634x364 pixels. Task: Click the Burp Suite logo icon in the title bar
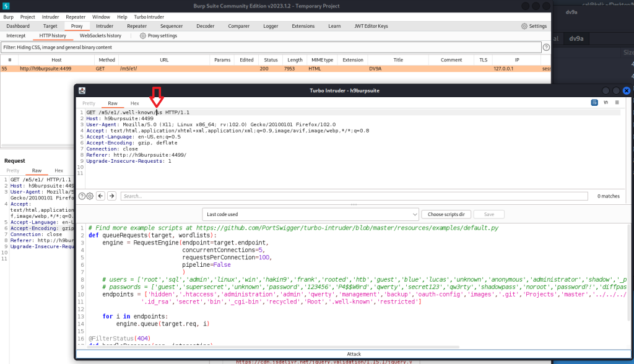click(6, 6)
